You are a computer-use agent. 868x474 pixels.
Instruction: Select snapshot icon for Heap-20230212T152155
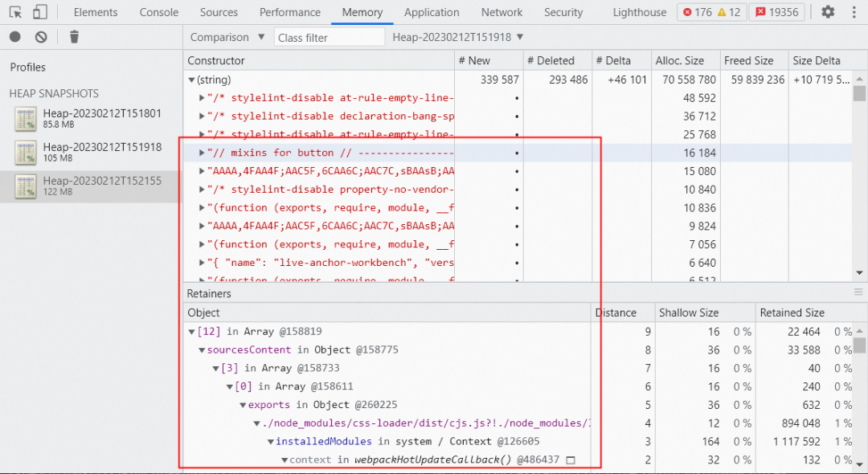tap(26, 186)
